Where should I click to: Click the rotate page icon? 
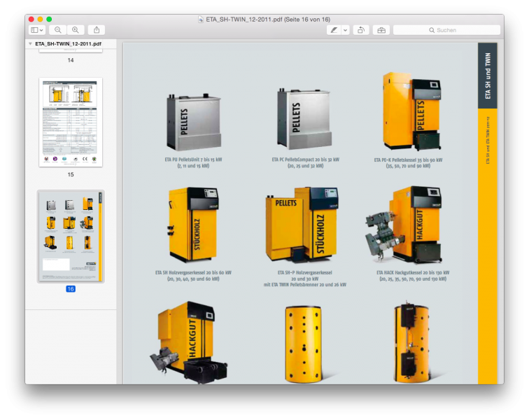coord(360,30)
